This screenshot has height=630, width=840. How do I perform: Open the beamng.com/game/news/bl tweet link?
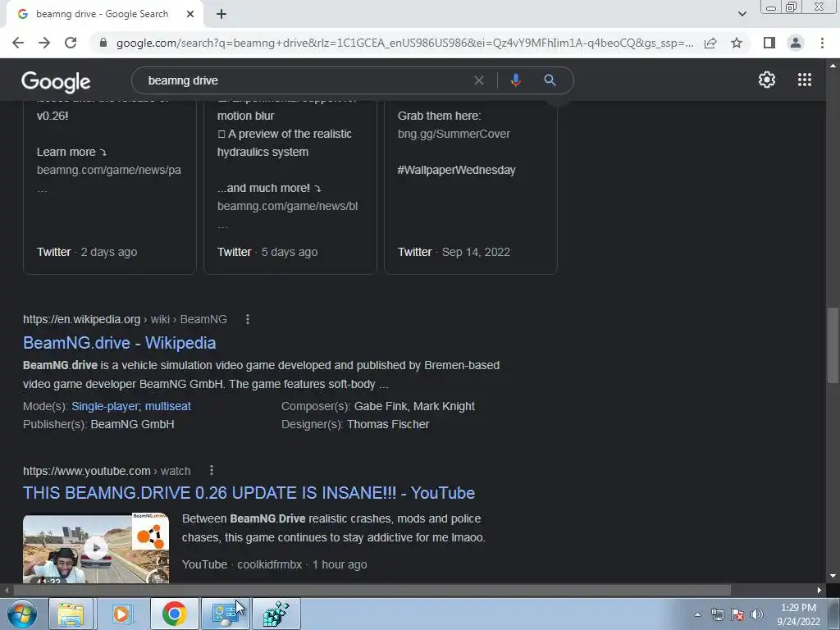pos(287,206)
